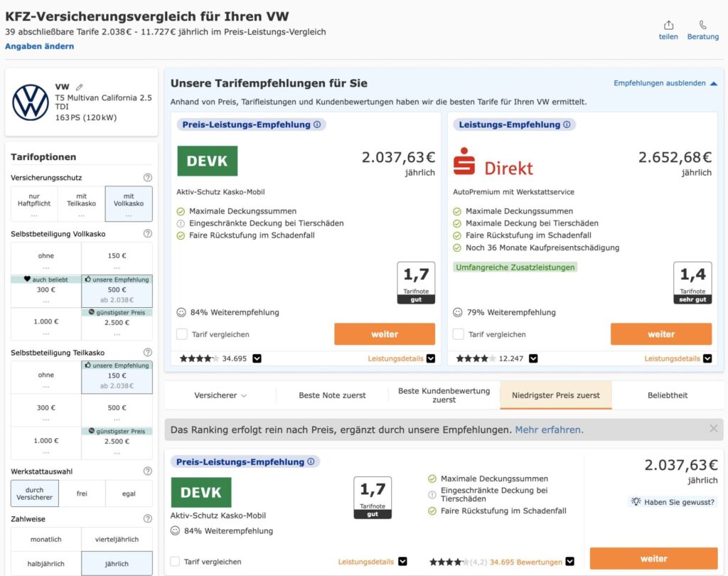Select 'nur Haftpflicht' coverage
Screen dimensions: 728x576
34,204
